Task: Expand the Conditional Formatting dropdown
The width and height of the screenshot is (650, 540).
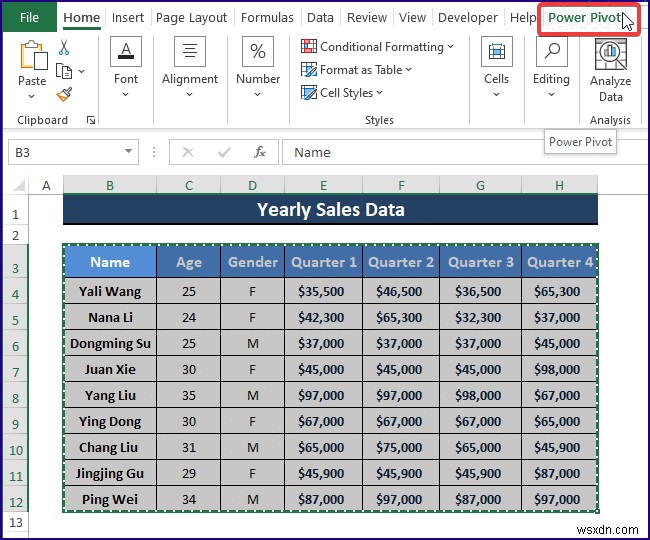Action: (x=378, y=47)
